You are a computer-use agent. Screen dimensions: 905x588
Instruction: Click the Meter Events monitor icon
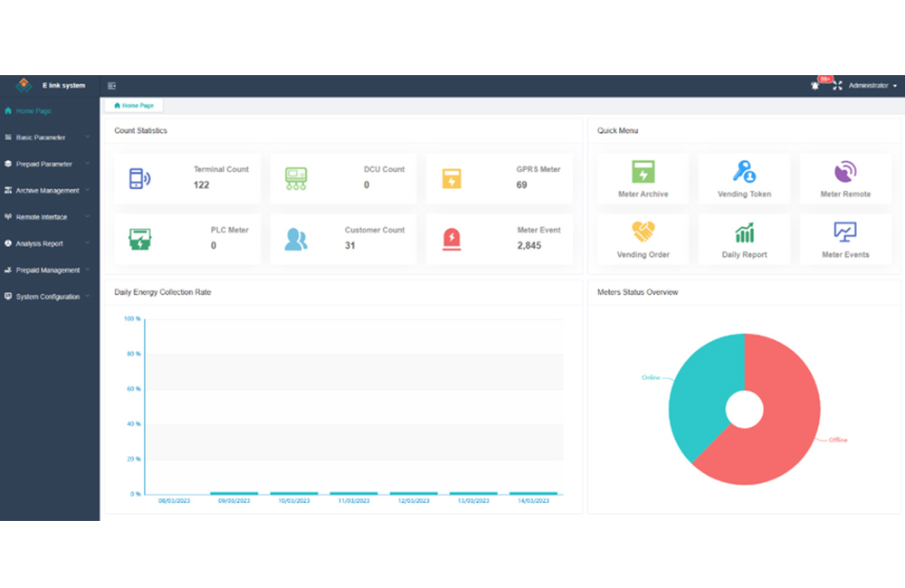845,232
